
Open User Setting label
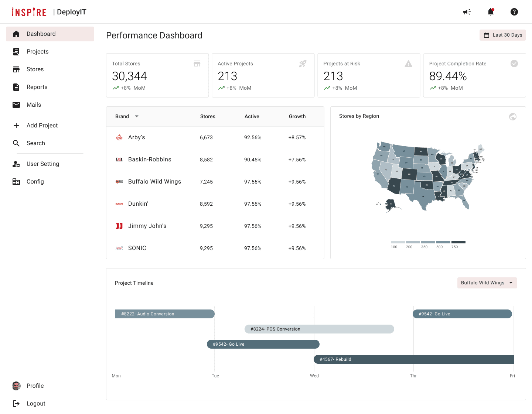click(x=43, y=164)
